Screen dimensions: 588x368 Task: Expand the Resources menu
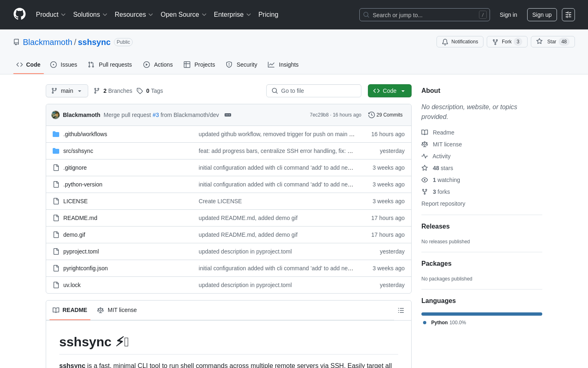[x=134, y=15]
